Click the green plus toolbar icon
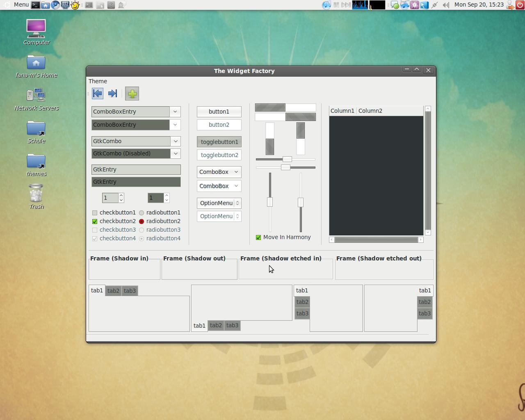This screenshot has width=525, height=420. [x=132, y=94]
